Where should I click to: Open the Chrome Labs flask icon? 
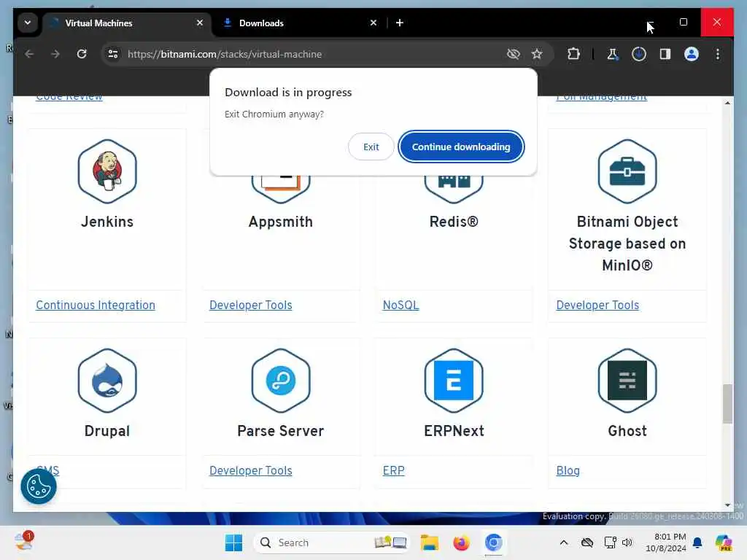click(612, 54)
